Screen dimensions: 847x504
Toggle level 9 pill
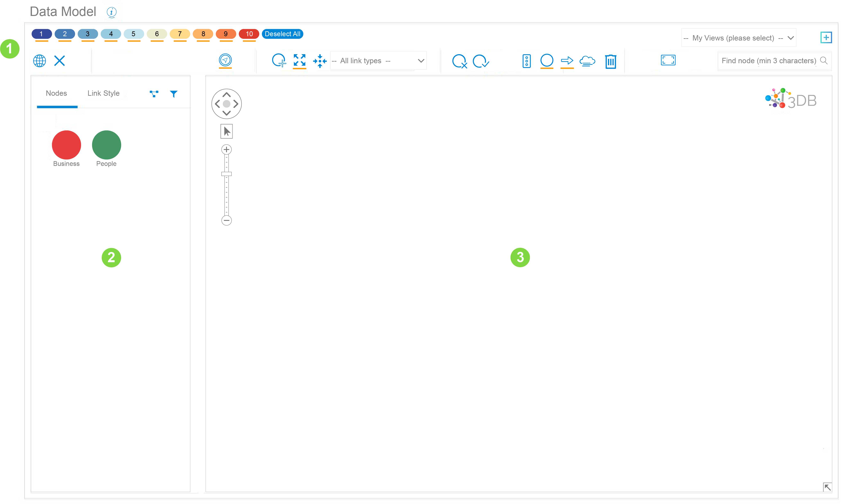(x=226, y=34)
